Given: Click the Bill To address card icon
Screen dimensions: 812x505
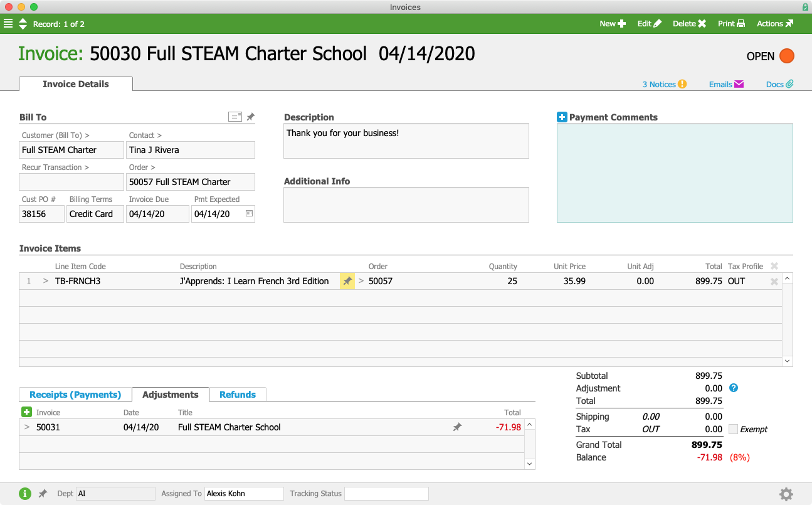Looking at the screenshot, I should (x=235, y=117).
